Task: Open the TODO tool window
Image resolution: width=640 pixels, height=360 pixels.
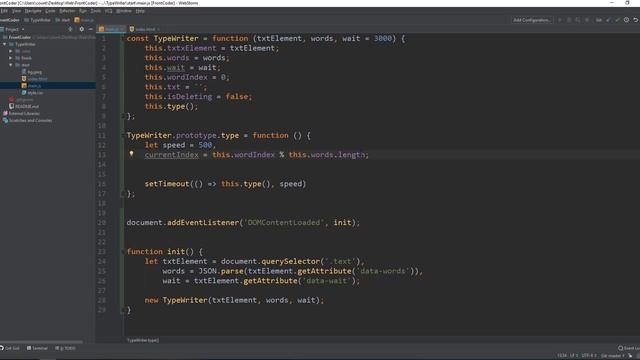Action: coord(65,348)
